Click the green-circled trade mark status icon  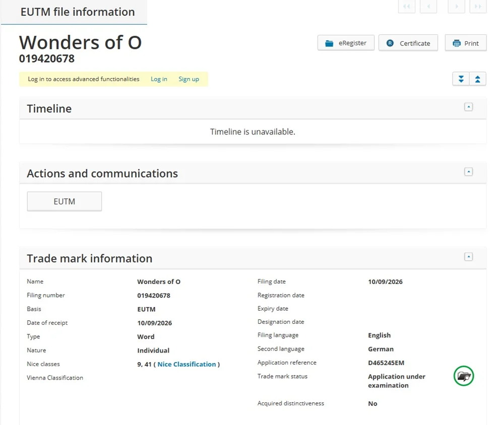[x=464, y=376]
